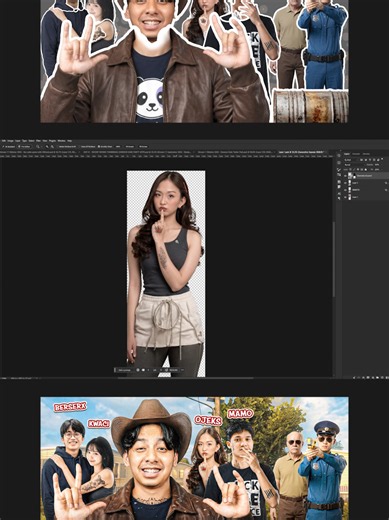
Task: Click the layer mask on top layer
Action: click(354, 176)
